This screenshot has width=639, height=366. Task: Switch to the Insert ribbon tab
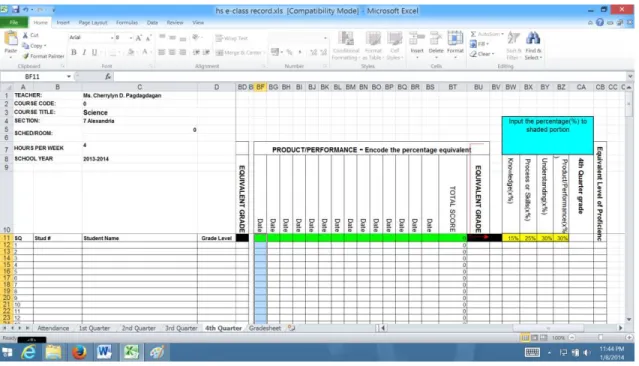click(63, 22)
